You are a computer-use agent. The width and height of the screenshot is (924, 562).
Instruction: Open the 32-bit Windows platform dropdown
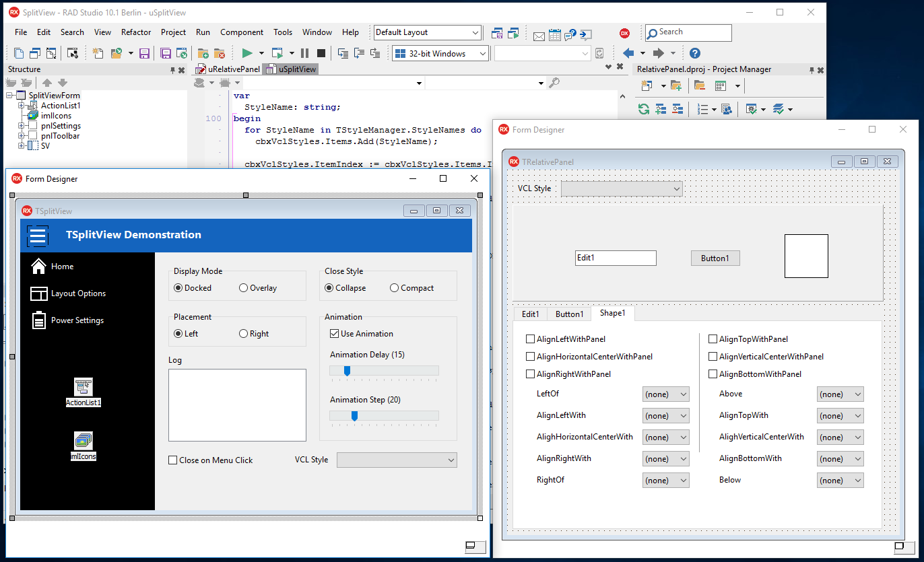(440, 53)
